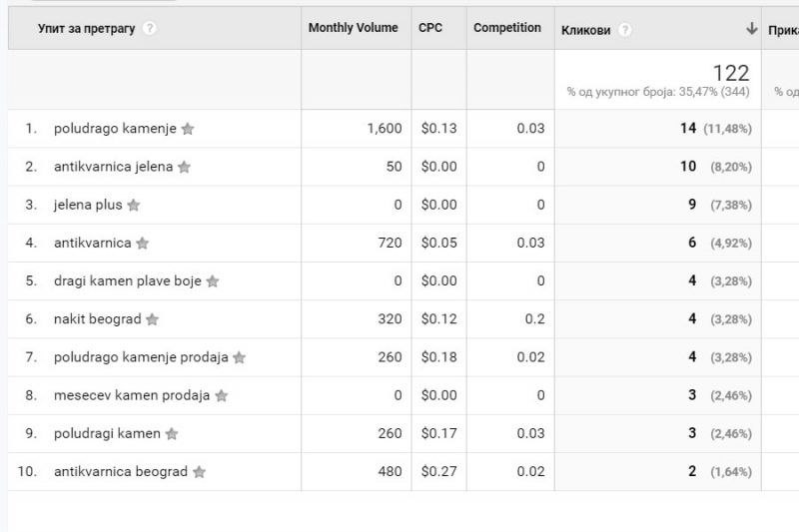Open help icon next to Упит за претрагу

point(150,29)
